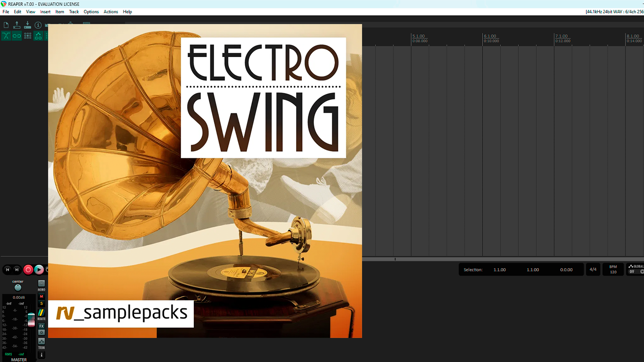The width and height of the screenshot is (644, 362).
Task: Open the File menu
Action: pos(6,12)
